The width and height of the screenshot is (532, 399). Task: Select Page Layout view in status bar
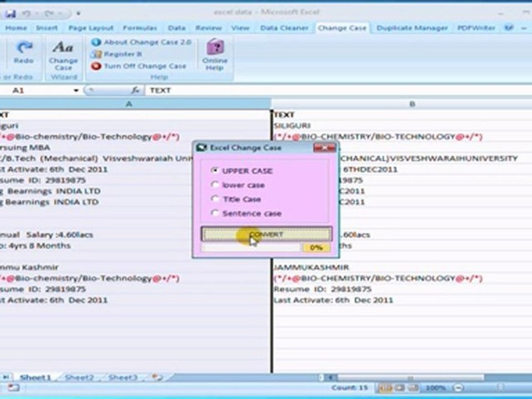pos(400,387)
